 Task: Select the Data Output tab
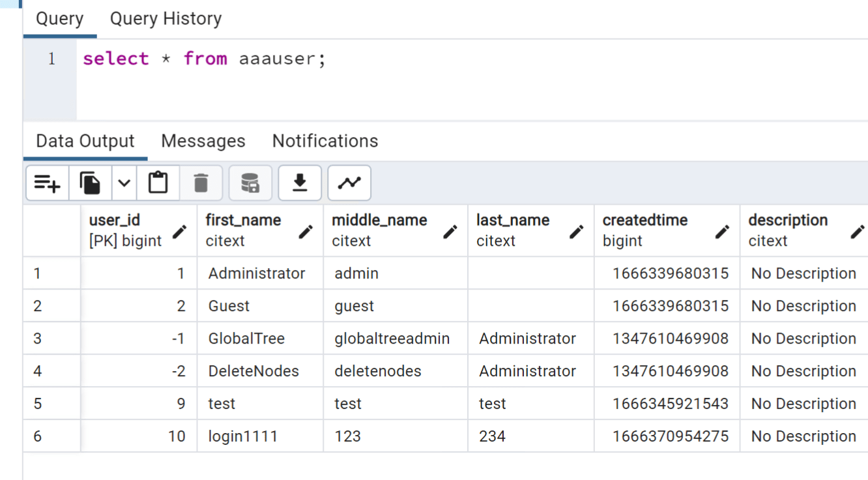[85, 142]
